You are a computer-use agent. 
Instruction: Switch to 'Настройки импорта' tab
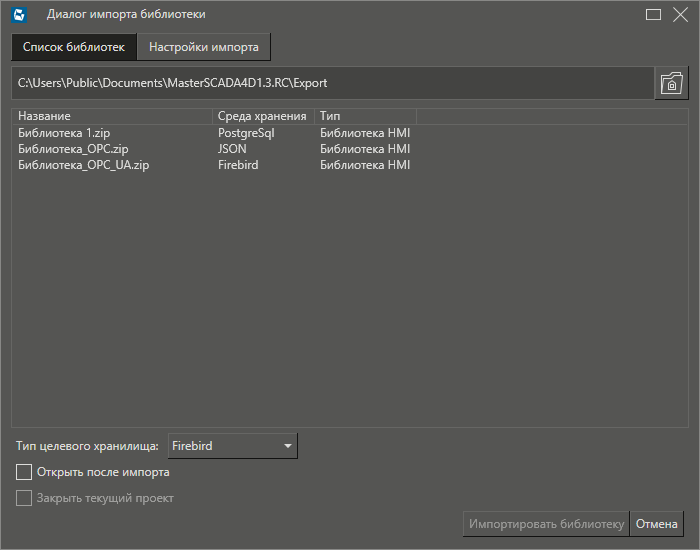(204, 47)
